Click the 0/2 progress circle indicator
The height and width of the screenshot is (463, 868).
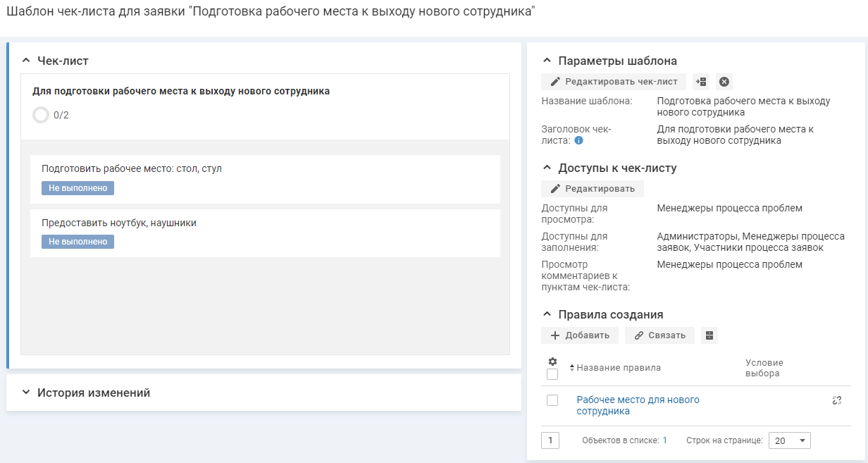coord(41,115)
